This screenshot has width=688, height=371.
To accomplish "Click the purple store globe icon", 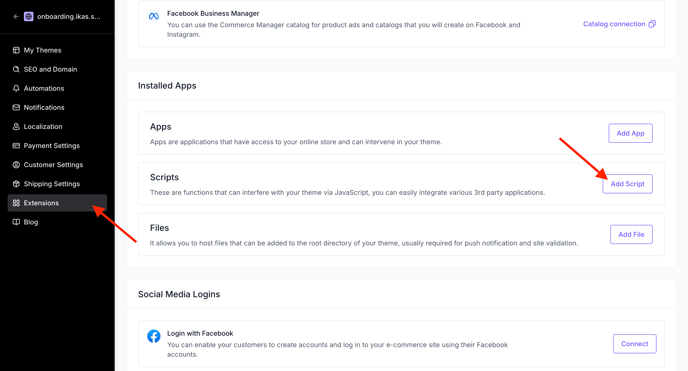I will (x=29, y=17).
